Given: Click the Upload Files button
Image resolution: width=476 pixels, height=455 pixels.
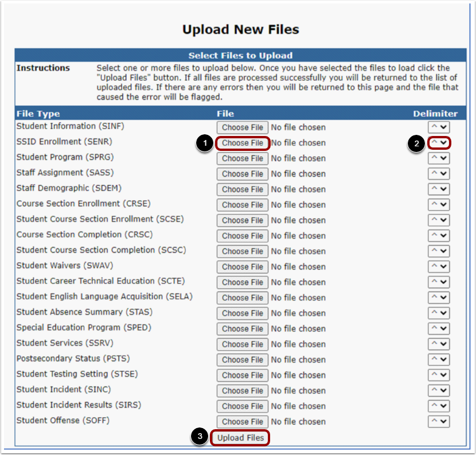Looking at the screenshot, I should [241, 437].
